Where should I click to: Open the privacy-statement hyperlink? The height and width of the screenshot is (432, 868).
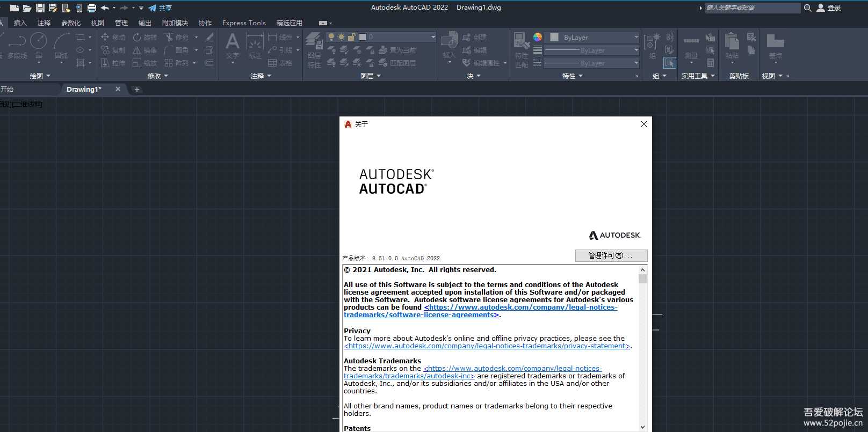pyautogui.click(x=487, y=346)
